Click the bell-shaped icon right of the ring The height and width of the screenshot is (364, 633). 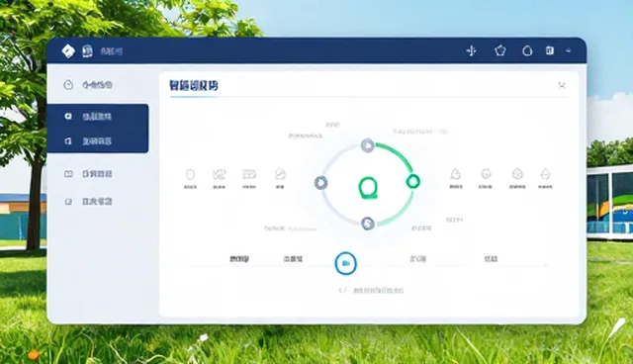(455, 174)
